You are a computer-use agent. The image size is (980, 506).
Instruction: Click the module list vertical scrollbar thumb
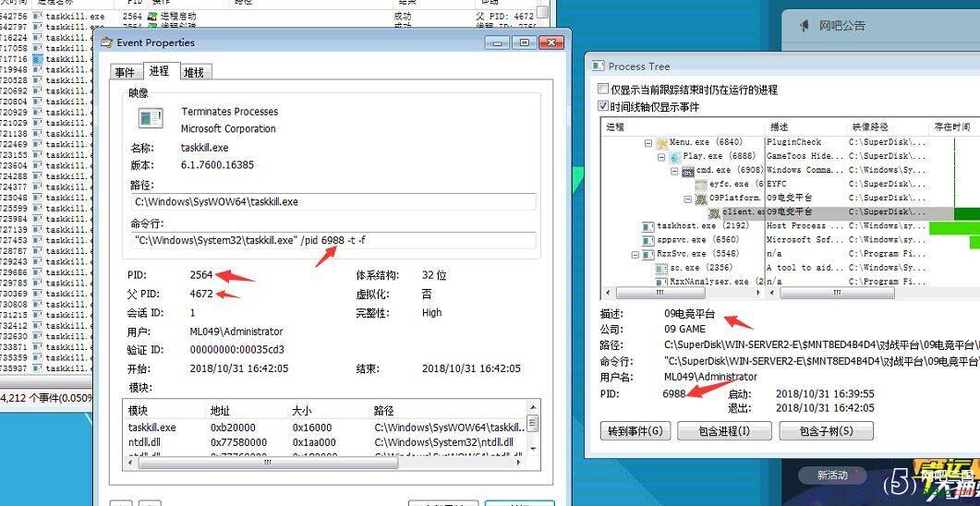533,424
